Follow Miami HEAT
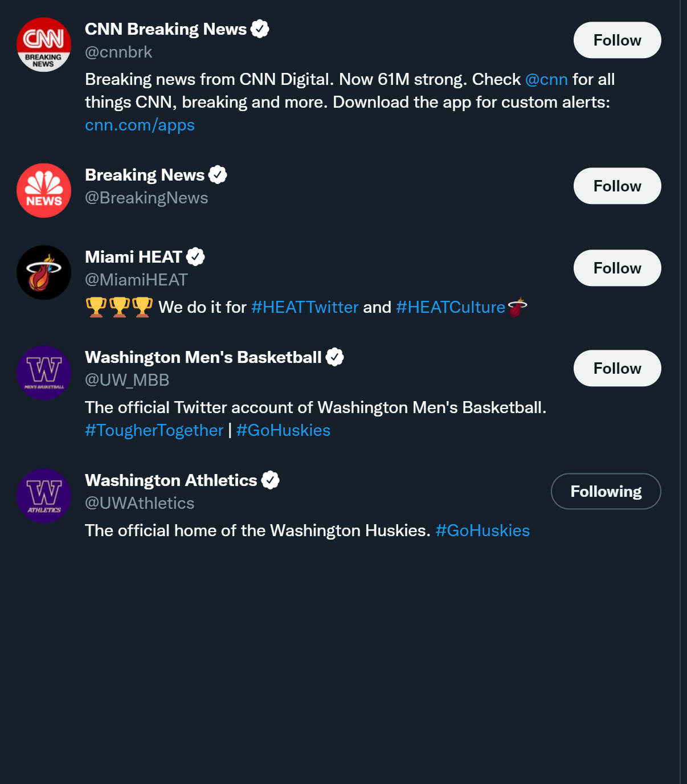Image resolution: width=687 pixels, height=784 pixels. click(617, 268)
